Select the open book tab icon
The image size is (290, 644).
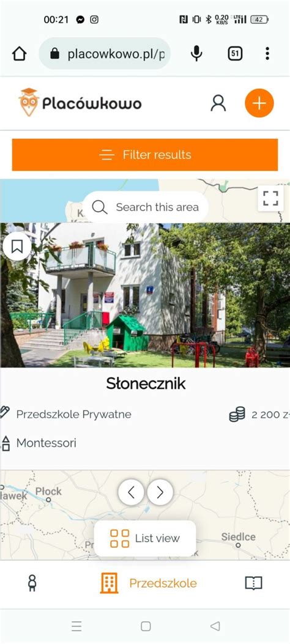coord(253,583)
